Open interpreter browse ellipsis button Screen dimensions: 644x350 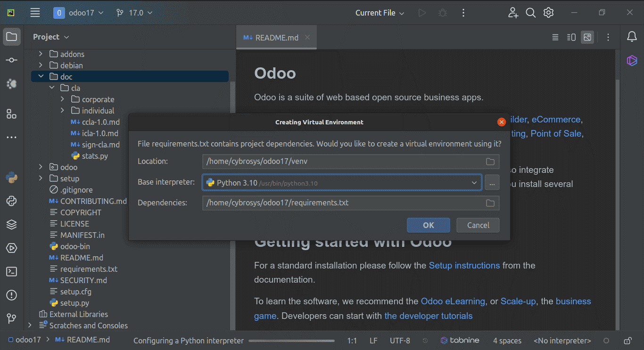pos(492,183)
